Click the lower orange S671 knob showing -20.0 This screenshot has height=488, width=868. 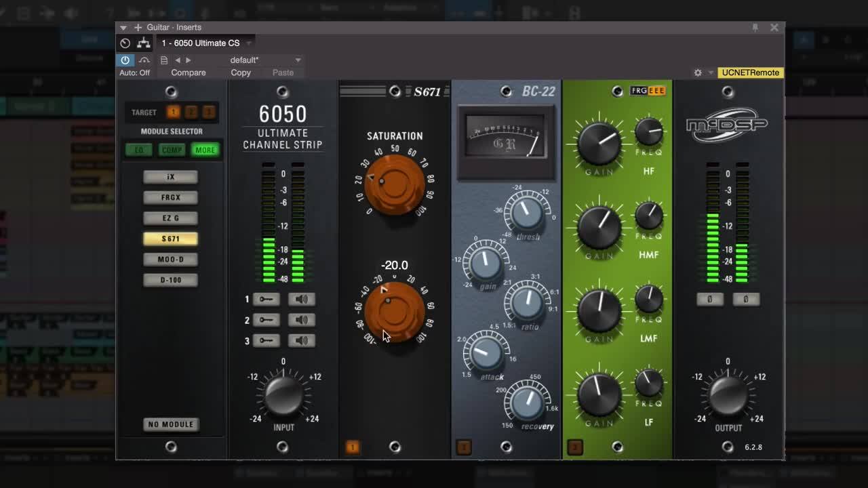pos(394,312)
